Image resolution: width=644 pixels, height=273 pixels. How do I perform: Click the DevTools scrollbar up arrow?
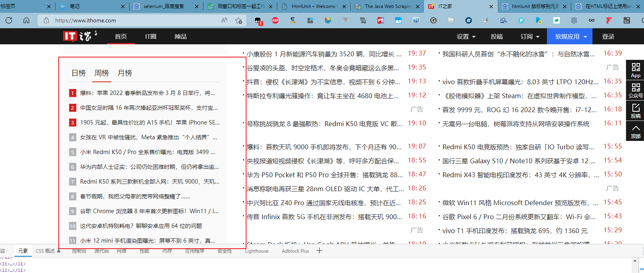[x=635, y=261]
